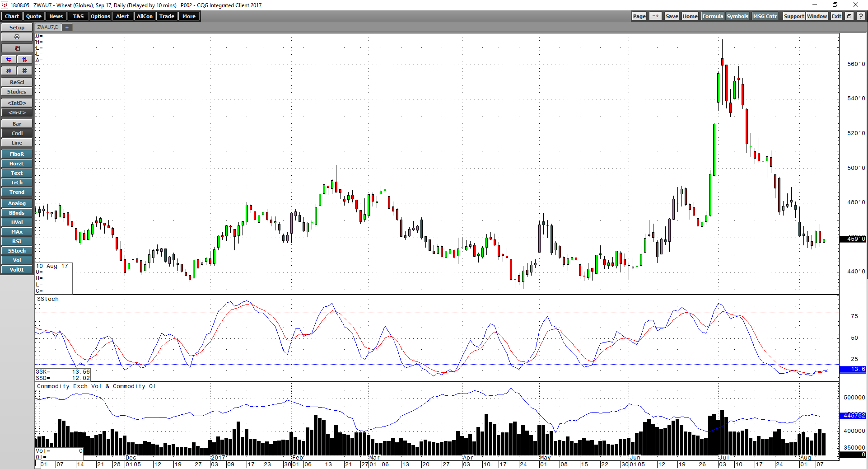Select the TrCh trend channel tool
This screenshot has width=868, height=469.
pos(17,183)
